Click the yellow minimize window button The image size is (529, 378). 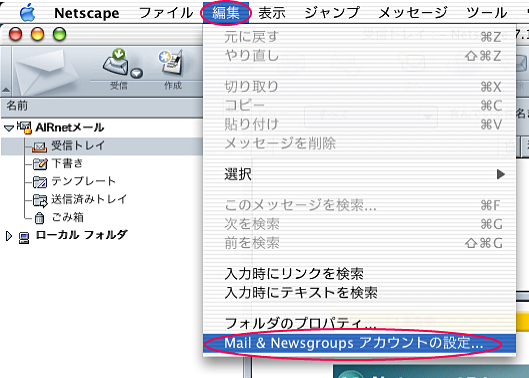pos(37,35)
